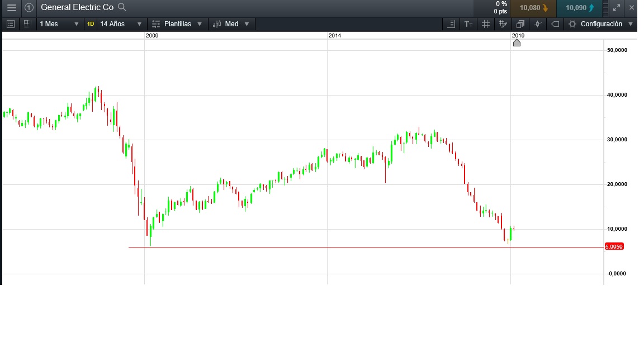
Task: Close the General Electric chart window
Action: (x=632, y=7)
